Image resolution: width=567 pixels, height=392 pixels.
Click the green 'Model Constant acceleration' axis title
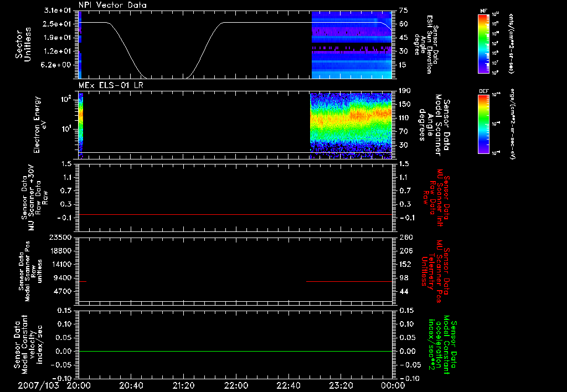point(442,344)
